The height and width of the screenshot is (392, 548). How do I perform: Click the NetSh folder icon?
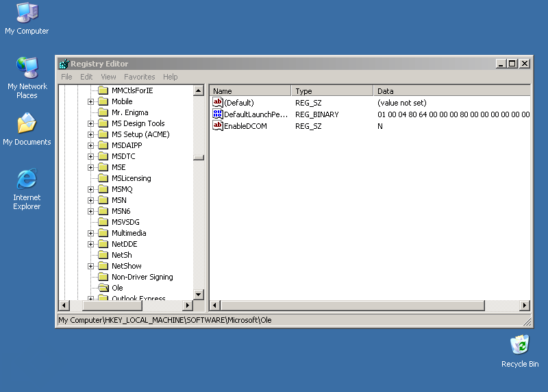(x=103, y=255)
